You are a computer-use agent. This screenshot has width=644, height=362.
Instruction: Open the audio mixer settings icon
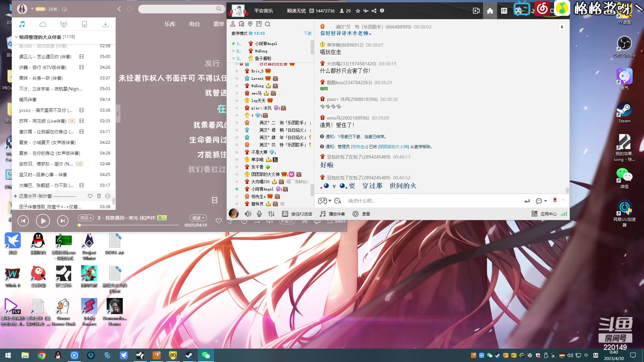271,214
